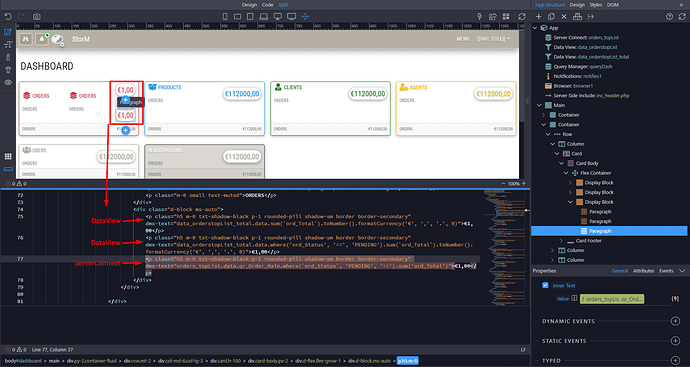
Task: Click the help question mark icon
Action: (669, 16)
